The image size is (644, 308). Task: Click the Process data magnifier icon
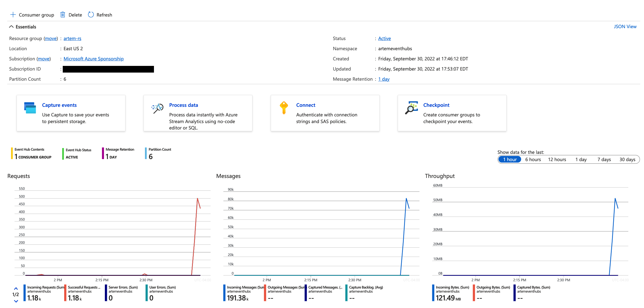[157, 108]
